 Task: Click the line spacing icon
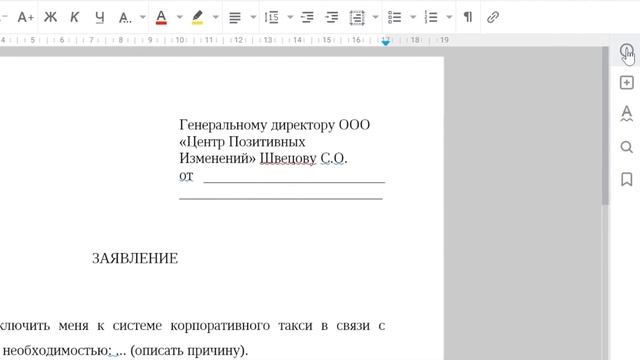[271, 17]
